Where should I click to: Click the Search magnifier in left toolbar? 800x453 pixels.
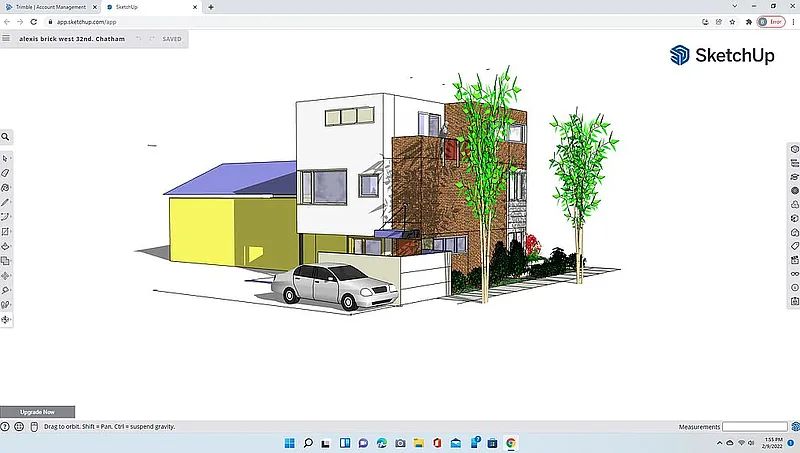pos(6,137)
